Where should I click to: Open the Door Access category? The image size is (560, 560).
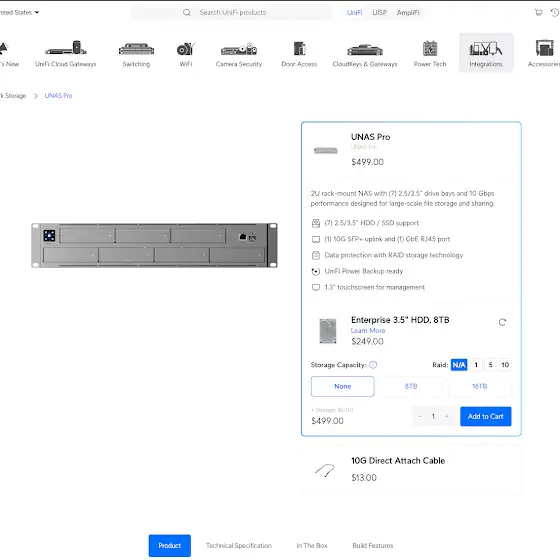[x=299, y=53]
